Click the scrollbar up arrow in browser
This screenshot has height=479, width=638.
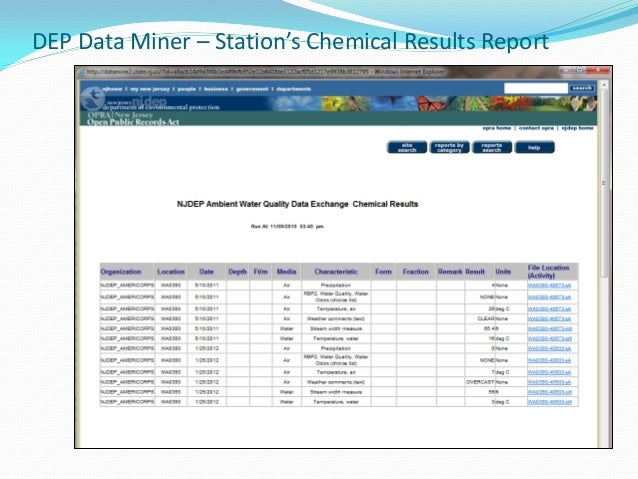coord(604,85)
